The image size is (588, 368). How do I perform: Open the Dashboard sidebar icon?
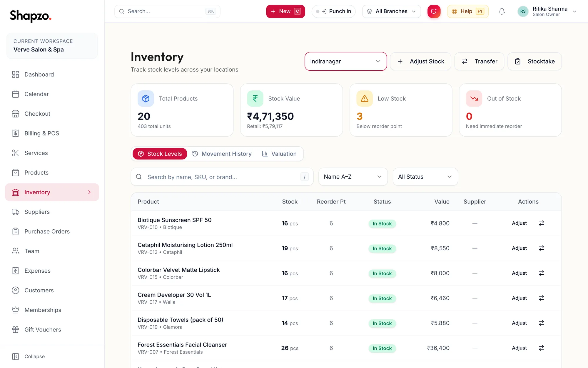click(15, 74)
